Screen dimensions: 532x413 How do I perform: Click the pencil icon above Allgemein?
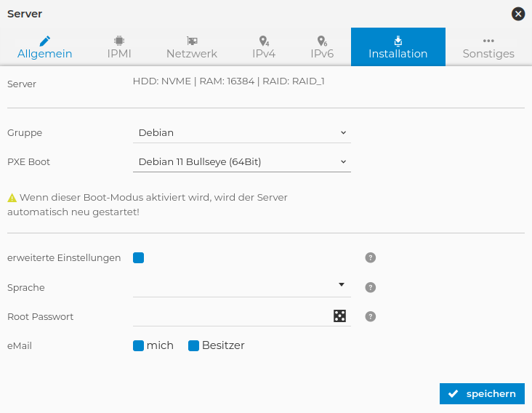[x=45, y=41]
